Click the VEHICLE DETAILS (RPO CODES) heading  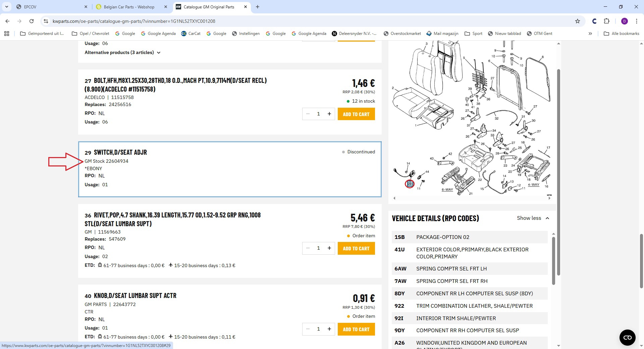point(435,218)
